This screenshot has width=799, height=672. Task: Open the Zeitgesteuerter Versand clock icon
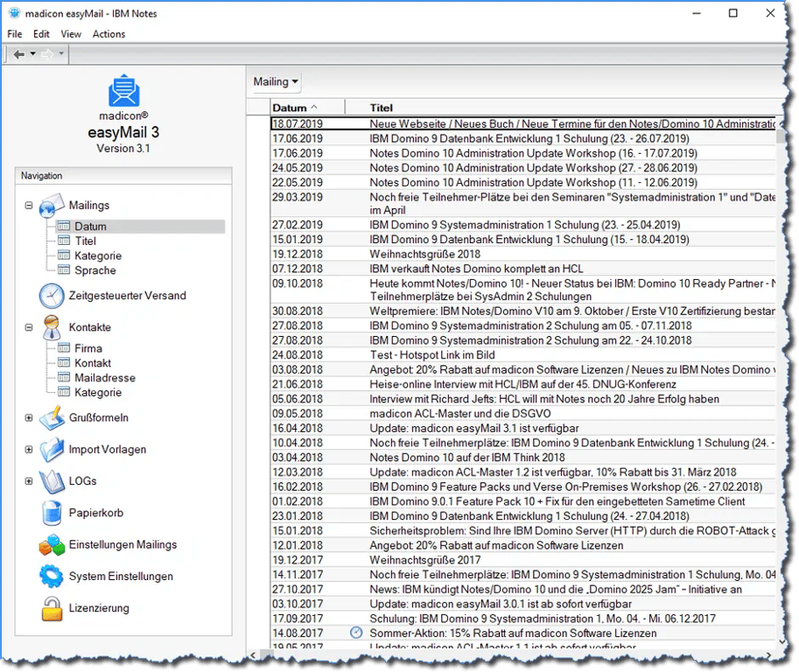(52, 296)
